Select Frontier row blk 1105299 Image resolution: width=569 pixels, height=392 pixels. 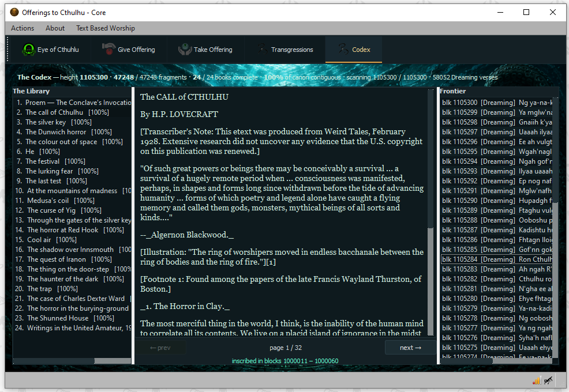coord(496,112)
